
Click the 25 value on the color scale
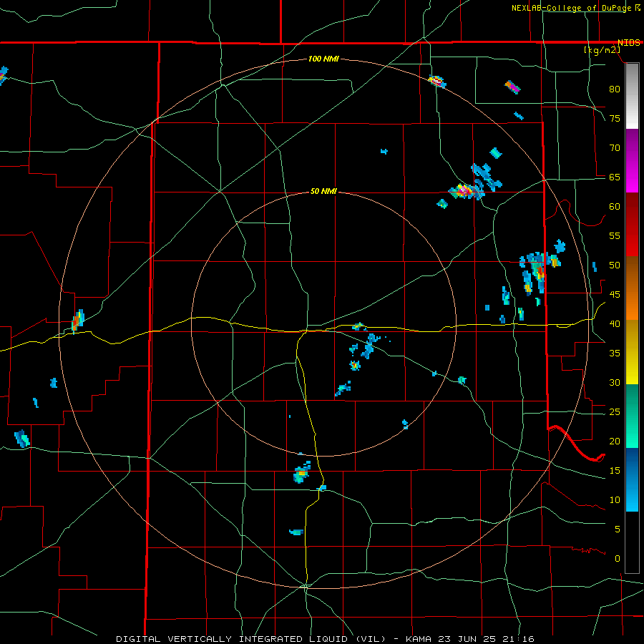click(615, 412)
